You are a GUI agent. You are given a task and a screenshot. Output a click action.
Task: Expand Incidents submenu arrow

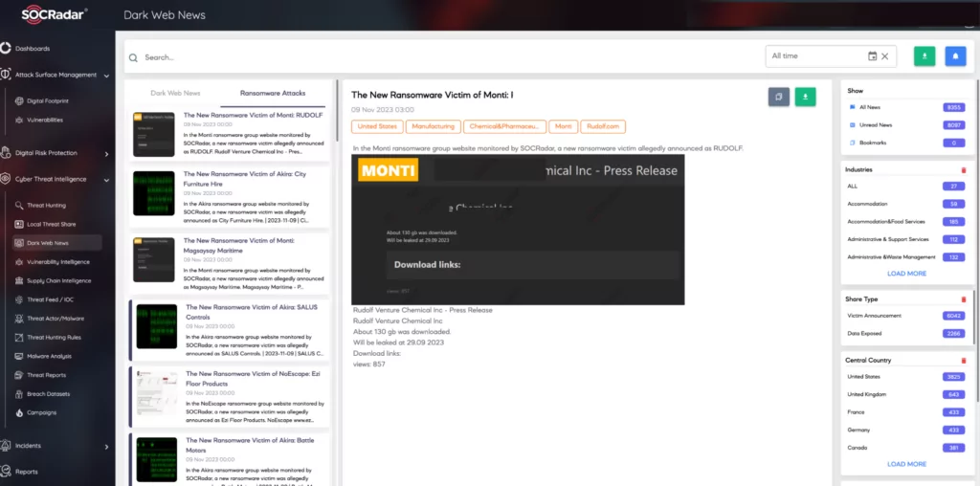(107, 447)
